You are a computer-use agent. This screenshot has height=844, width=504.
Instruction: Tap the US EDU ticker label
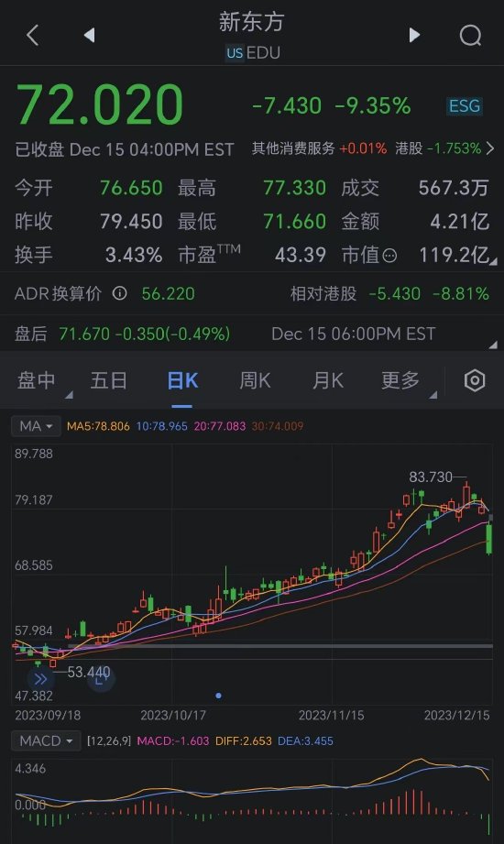253,53
